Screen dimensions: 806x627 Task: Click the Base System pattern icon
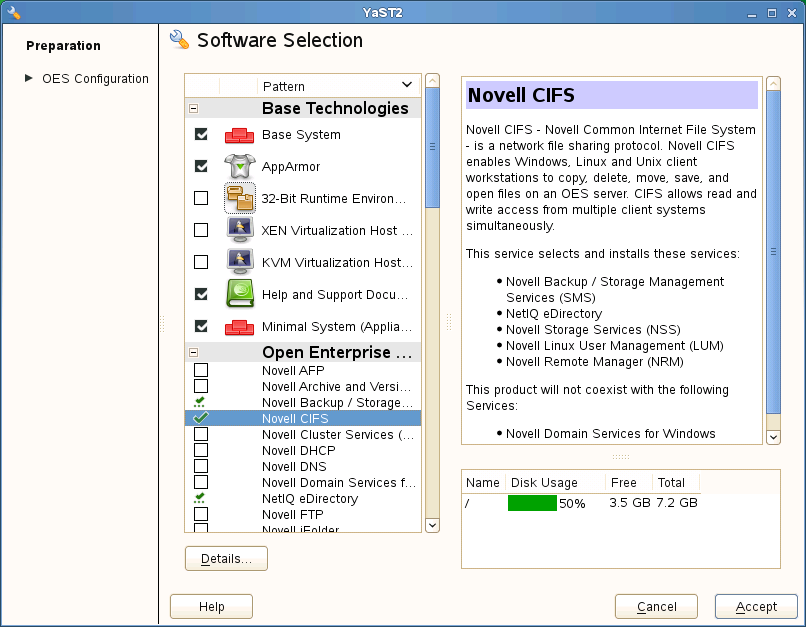point(240,135)
